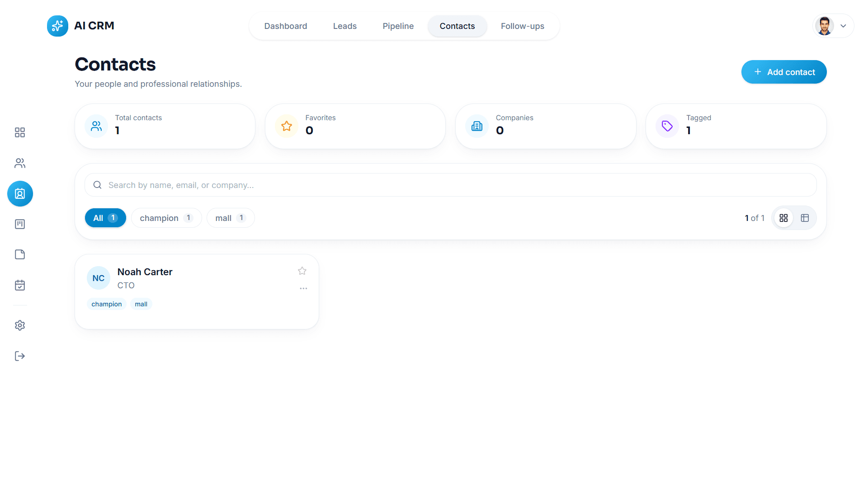
Task: Open the pipeline board icon in sidebar
Action: [x=20, y=224]
